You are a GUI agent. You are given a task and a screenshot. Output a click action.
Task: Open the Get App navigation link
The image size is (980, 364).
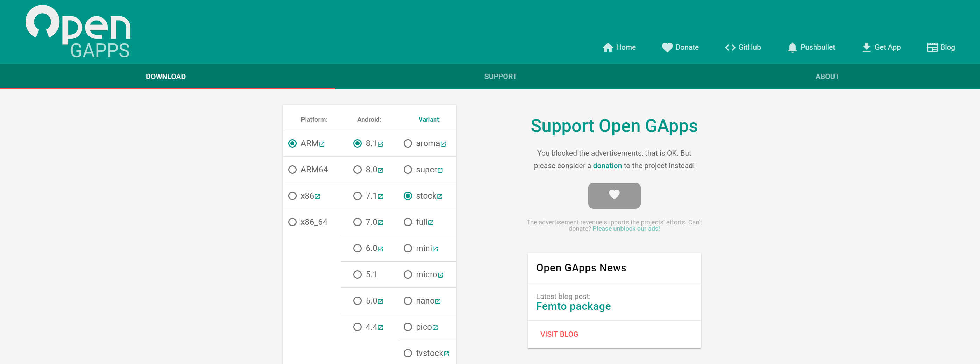point(881,47)
